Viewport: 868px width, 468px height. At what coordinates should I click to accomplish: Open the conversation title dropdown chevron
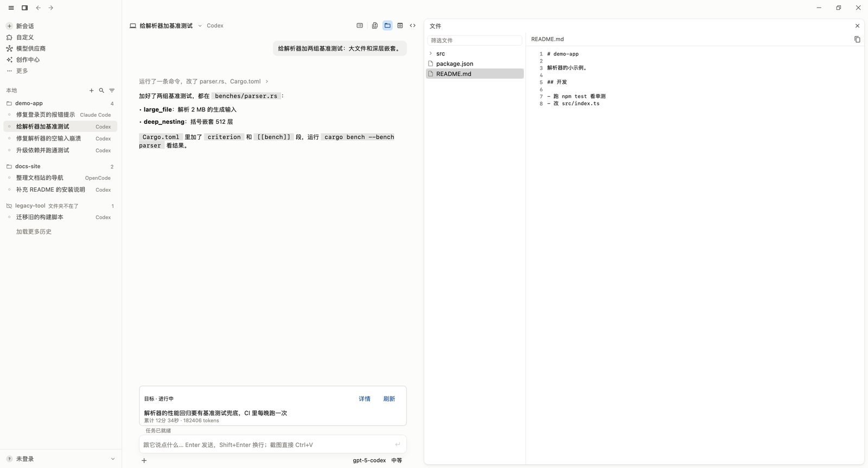click(x=200, y=26)
